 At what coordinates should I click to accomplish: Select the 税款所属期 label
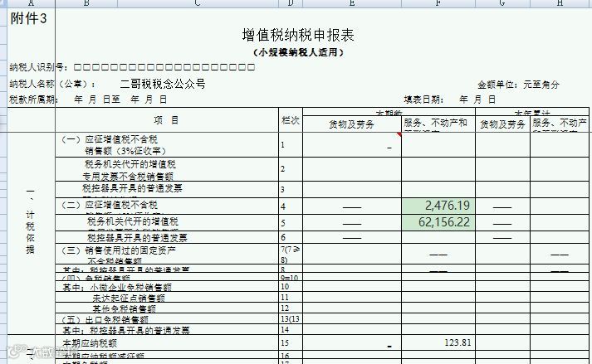coord(33,99)
